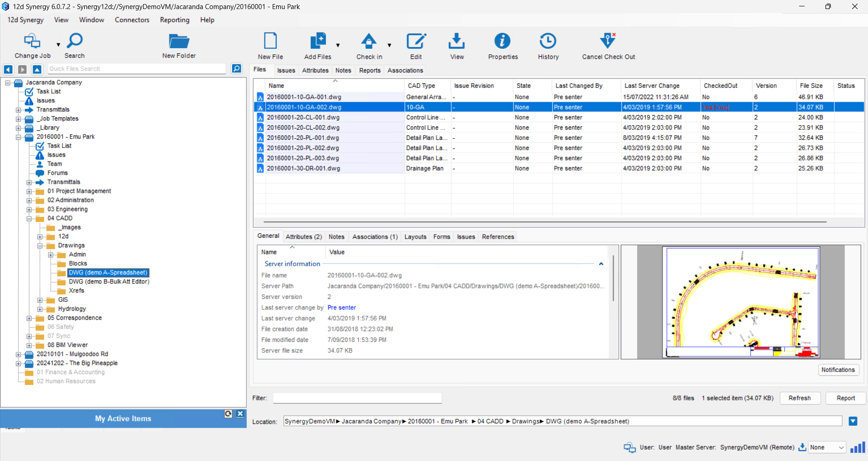Open the Layouts detail tab

[x=415, y=237]
